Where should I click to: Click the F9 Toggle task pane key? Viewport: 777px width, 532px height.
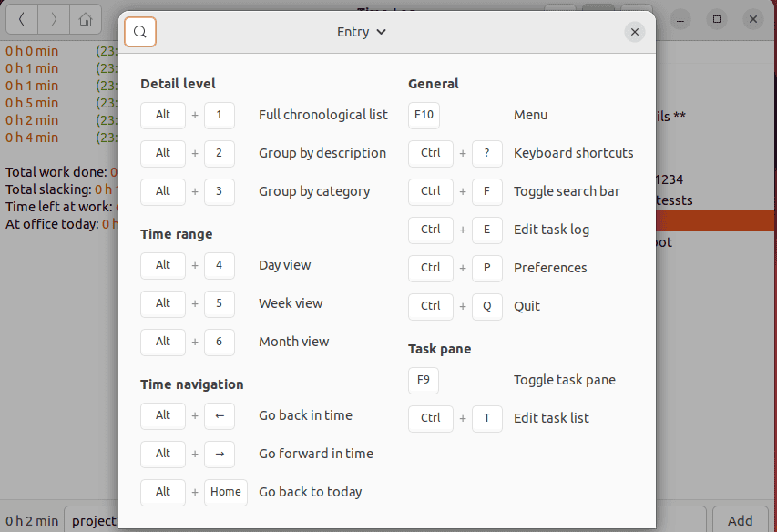[x=424, y=380]
